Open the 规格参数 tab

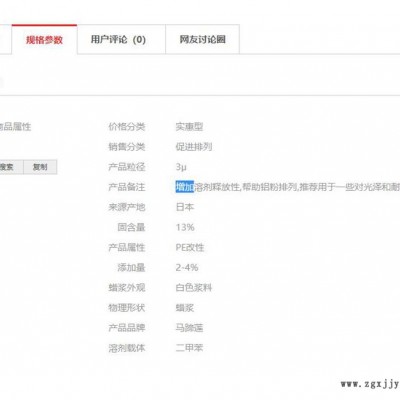pyautogui.click(x=44, y=39)
